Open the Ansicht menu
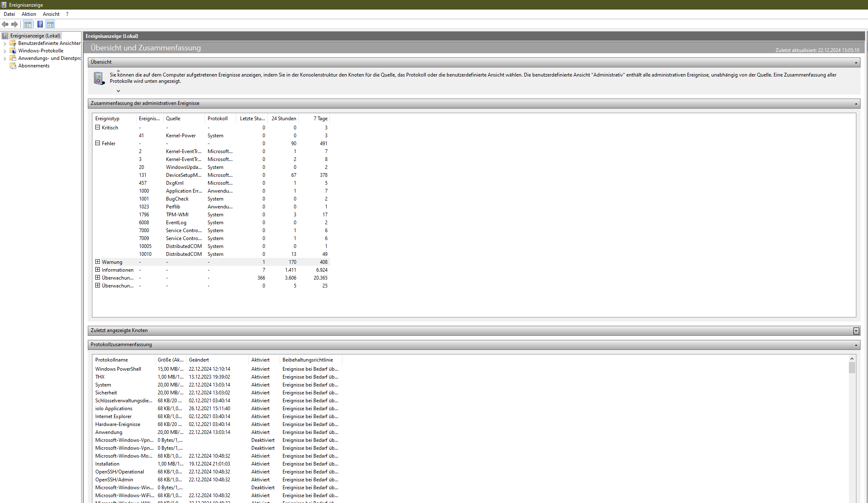Screen dimensions: 868x503 [51, 14]
